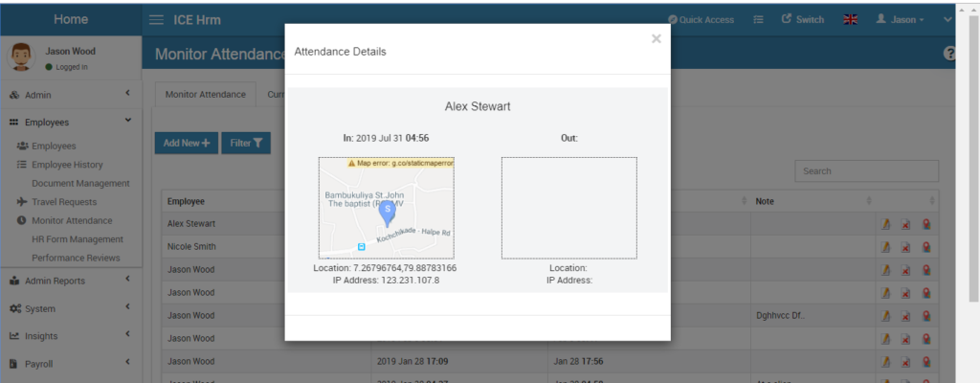Open the UK flag language selector
The height and width of the screenshot is (383, 980).
pos(850,19)
